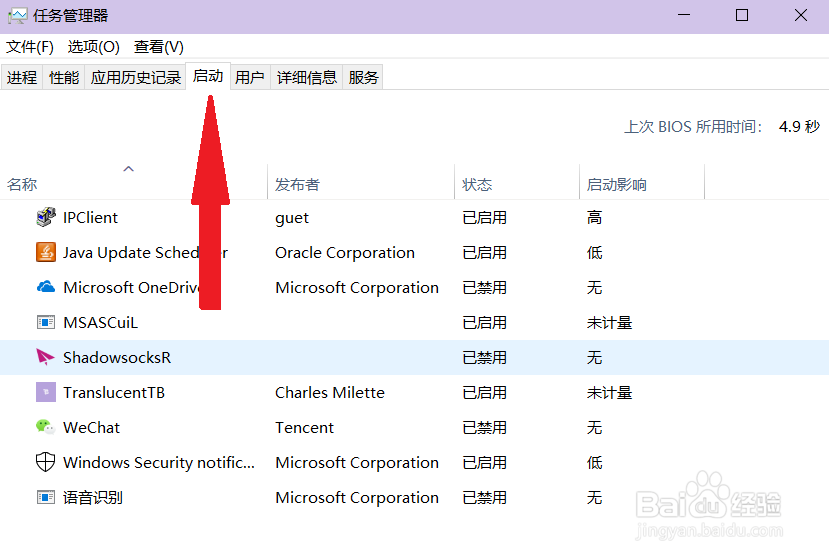The height and width of the screenshot is (559, 829).
Task: Click 未计量 impact in MSASCuiL row
Action: (x=609, y=322)
